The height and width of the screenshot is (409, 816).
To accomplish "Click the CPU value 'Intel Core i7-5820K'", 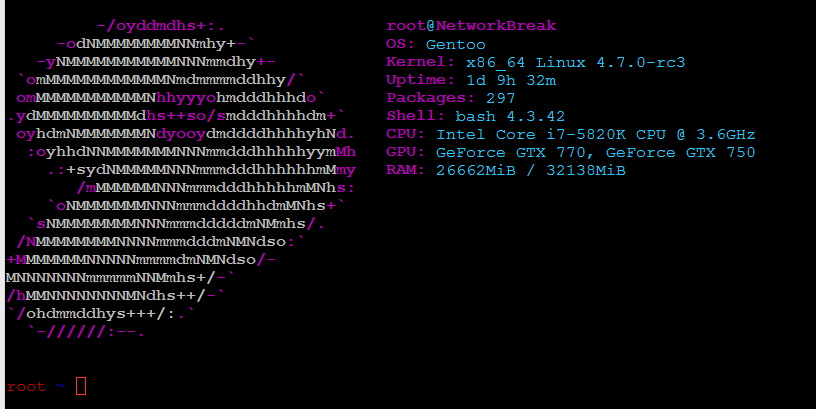I will (531, 134).
